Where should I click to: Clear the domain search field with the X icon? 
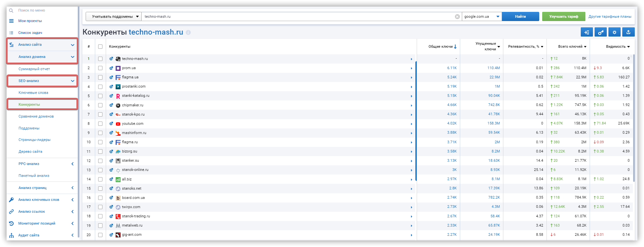pos(457,16)
